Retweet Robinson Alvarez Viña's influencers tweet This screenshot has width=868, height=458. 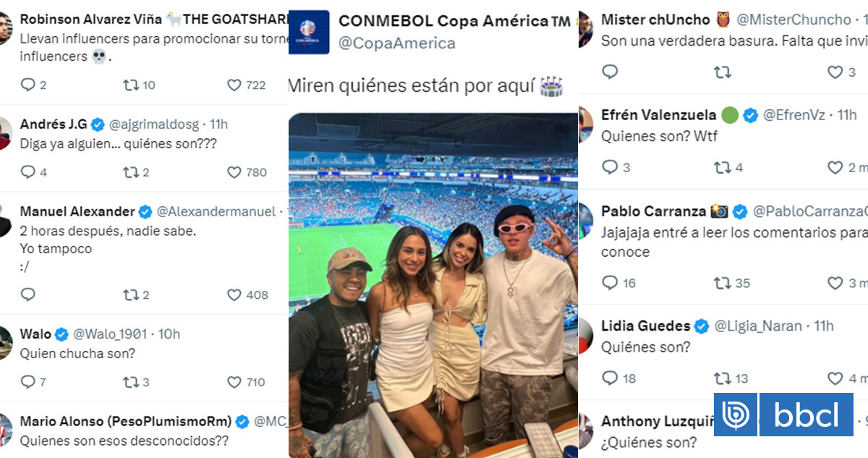(132, 85)
